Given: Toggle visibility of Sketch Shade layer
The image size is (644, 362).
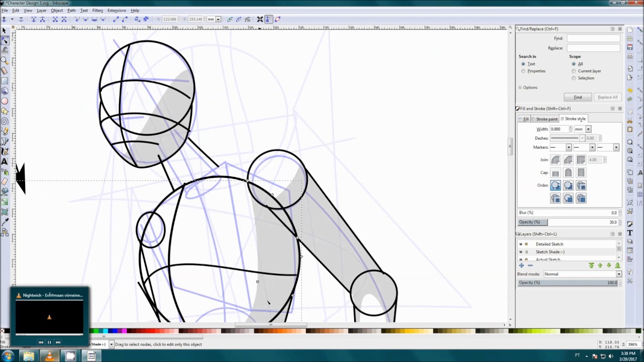Looking at the screenshot, I should point(521,252).
